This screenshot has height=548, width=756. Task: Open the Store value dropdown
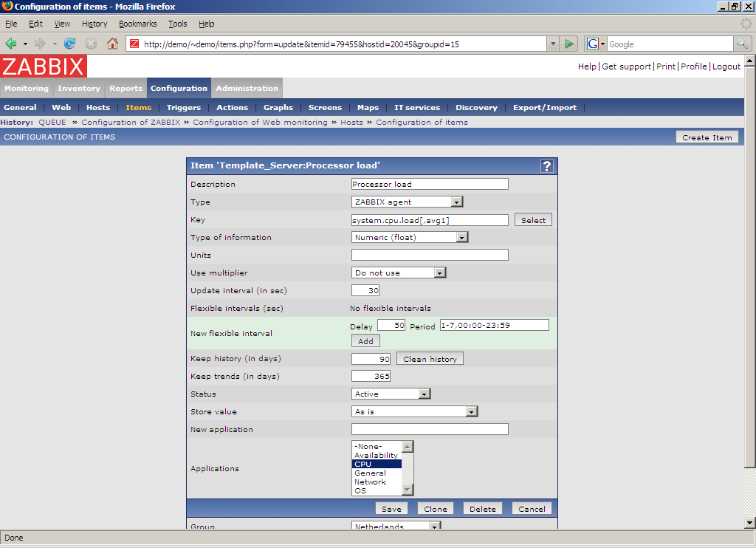pyautogui.click(x=415, y=411)
